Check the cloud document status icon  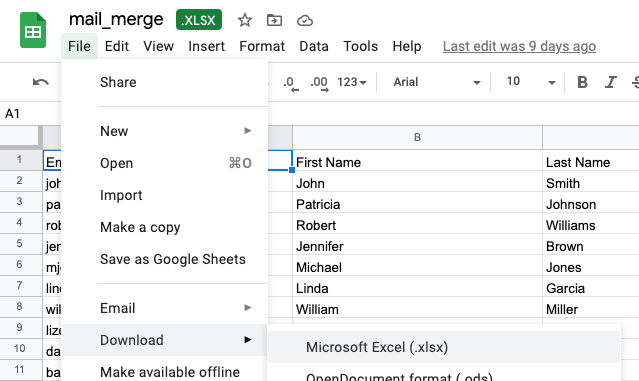304,20
